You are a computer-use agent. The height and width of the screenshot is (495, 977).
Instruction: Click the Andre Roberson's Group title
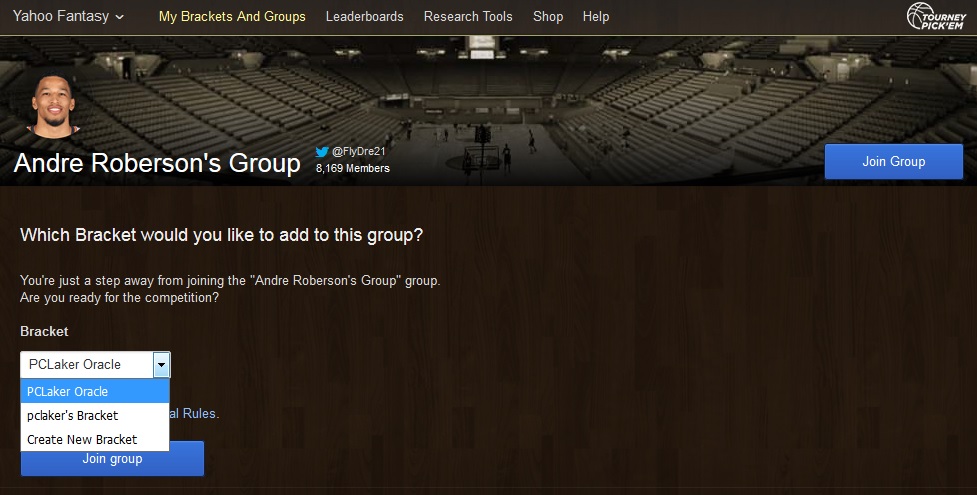coord(157,163)
